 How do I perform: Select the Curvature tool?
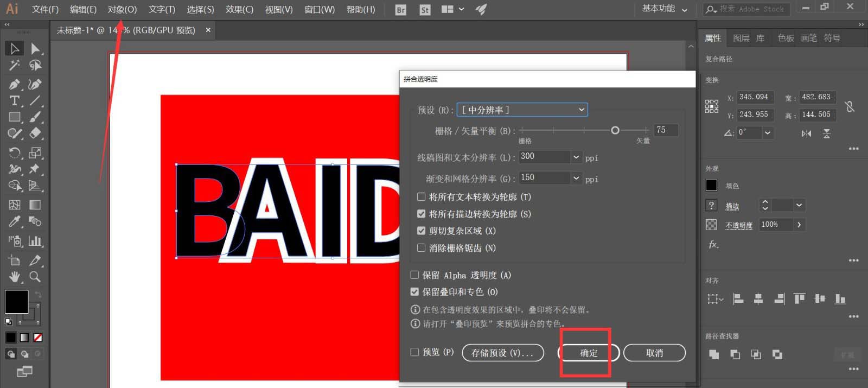(x=35, y=84)
